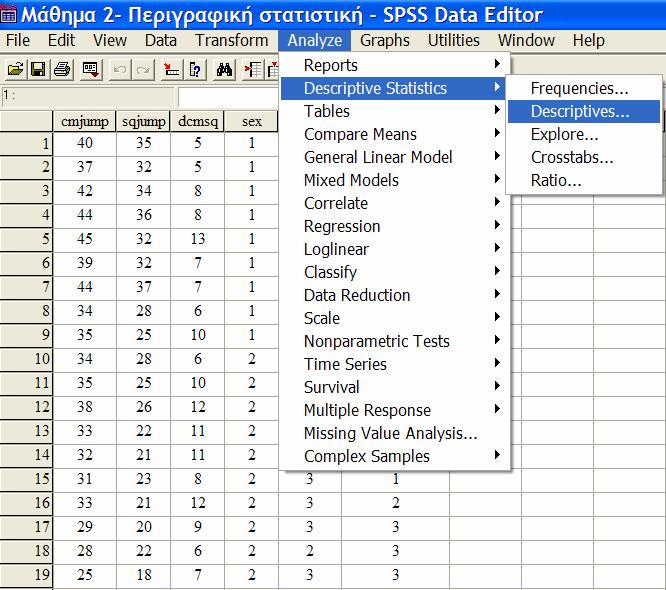Open the Dialog Recall toolbar icon
The height and width of the screenshot is (590, 666).
pyautogui.click(x=91, y=69)
